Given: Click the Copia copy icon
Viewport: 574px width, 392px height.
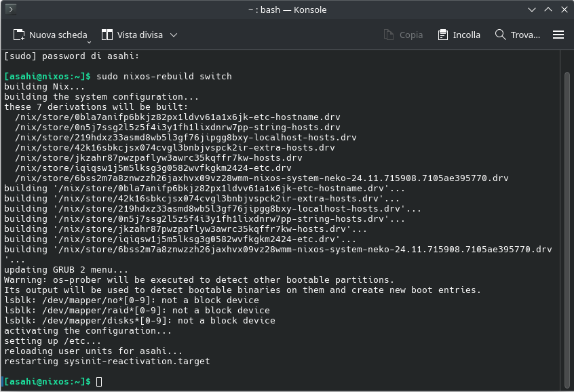Looking at the screenshot, I should pos(389,35).
